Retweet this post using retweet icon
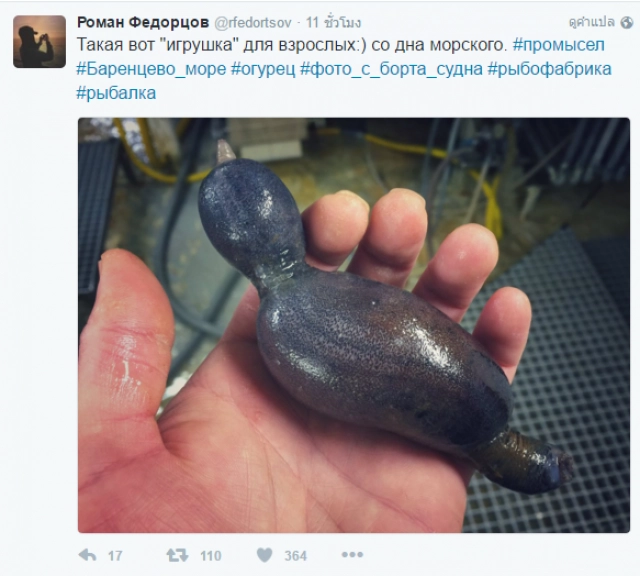Viewport: 640px width, 576px height. click(x=177, y=555)
